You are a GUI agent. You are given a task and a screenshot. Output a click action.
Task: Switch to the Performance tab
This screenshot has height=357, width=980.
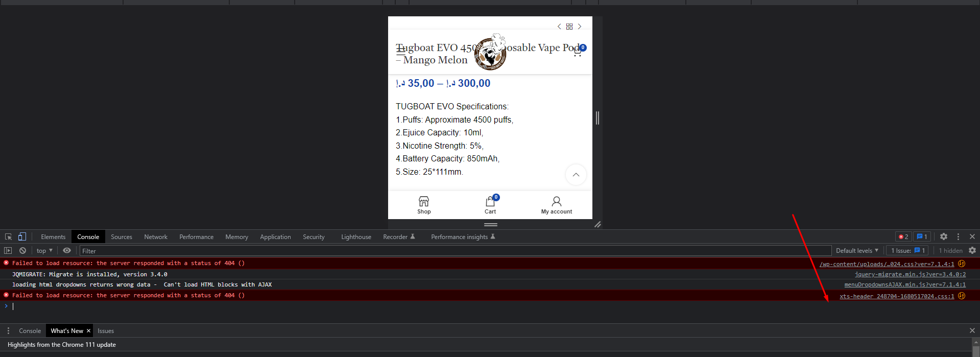pos(197,237)
